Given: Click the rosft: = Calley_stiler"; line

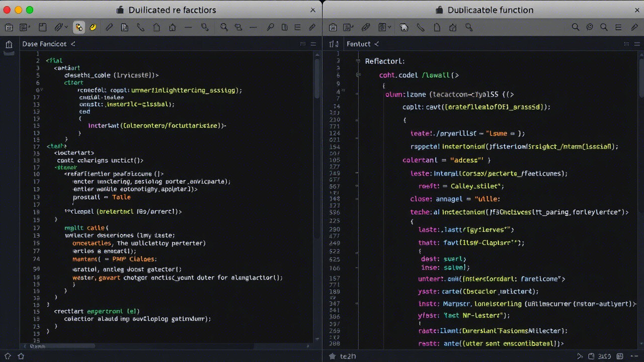Looking at the screenshot, I should point(461,186).
